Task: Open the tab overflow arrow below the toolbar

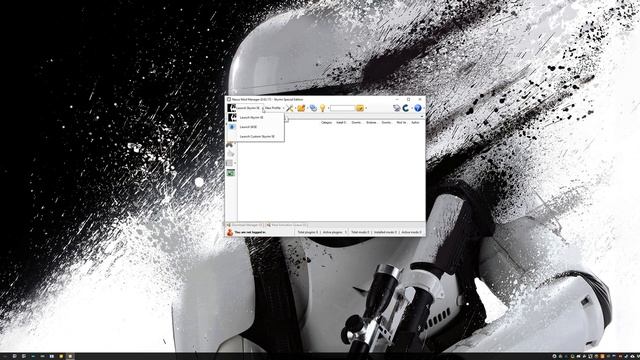Action: coord(422,116)
